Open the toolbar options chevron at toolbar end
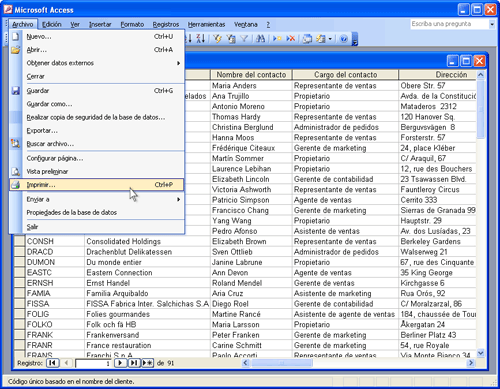The height and width of the screenshot is (389, 500). tap(355, 39)
